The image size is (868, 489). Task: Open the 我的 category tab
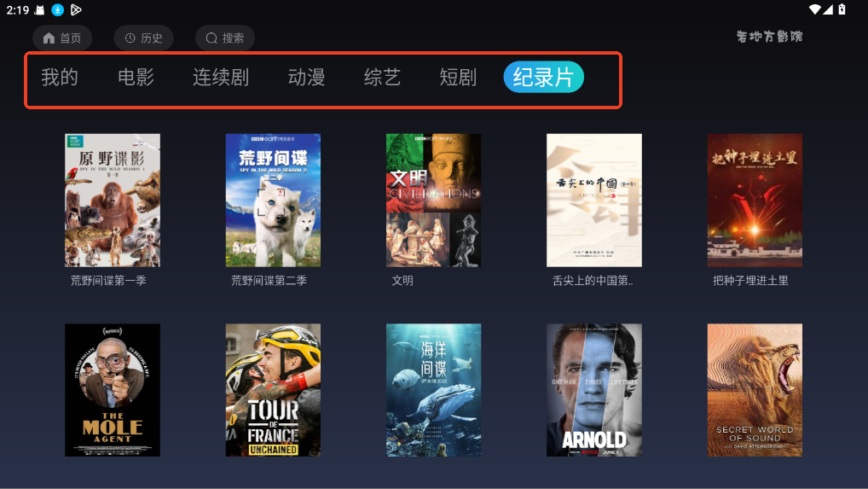(59, 77)
